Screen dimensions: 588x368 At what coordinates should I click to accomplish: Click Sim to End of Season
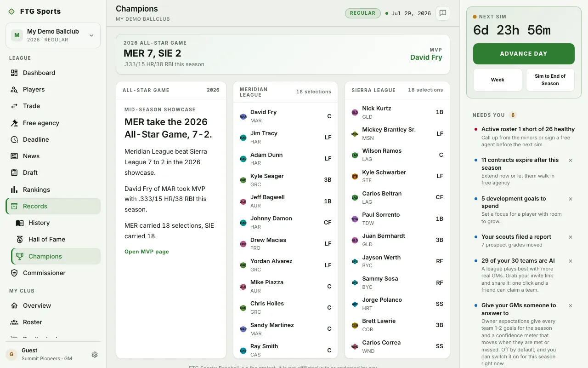(550, 80)
